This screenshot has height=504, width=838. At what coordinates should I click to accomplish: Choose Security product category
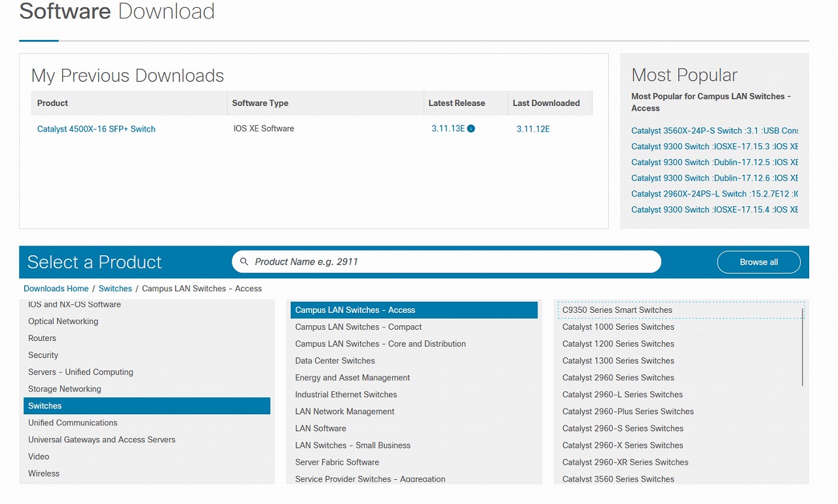[x=43, y=355]
